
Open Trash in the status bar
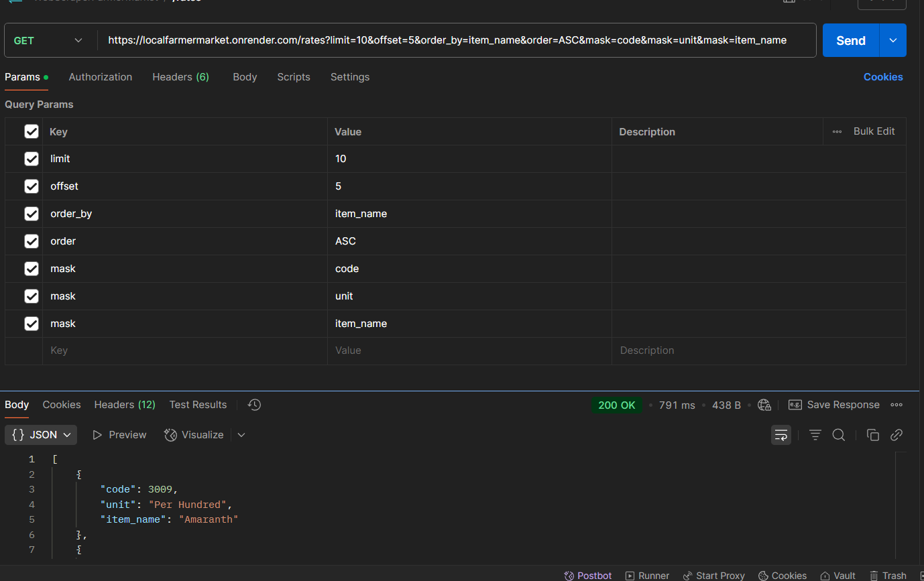pos(888,576)
